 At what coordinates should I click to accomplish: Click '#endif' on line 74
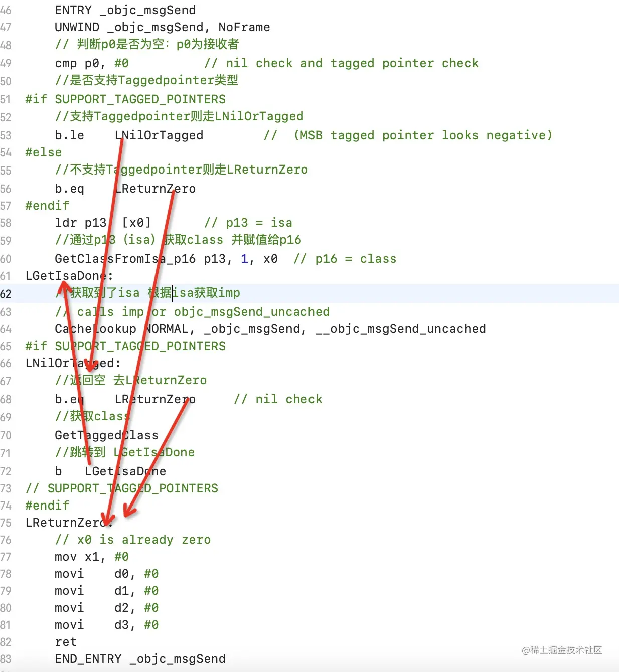(x=47, y=506)
